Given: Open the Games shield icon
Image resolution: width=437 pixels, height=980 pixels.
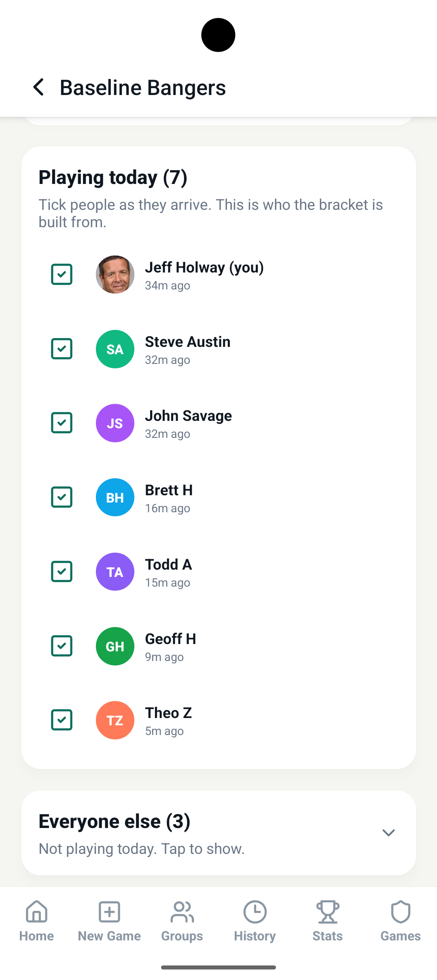Looking at the screenshot, I should [x=401, y=912].
